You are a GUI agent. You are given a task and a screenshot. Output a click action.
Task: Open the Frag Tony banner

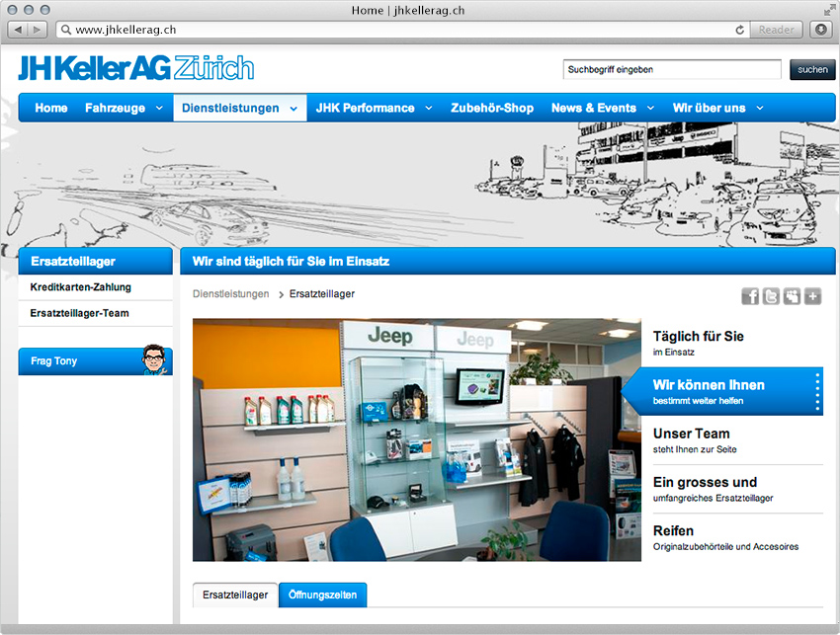click(x=95, y=361)
